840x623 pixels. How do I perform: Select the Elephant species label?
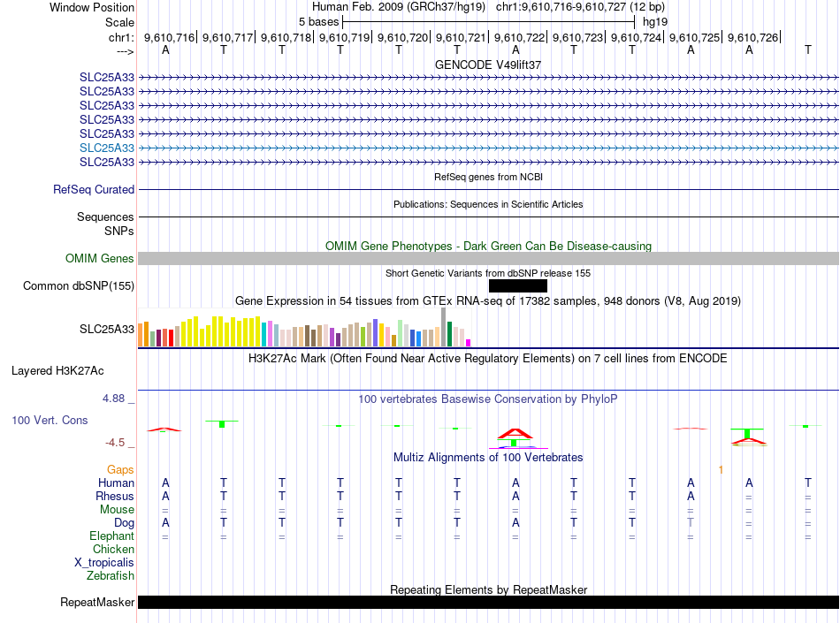click(x=112, y=536)
